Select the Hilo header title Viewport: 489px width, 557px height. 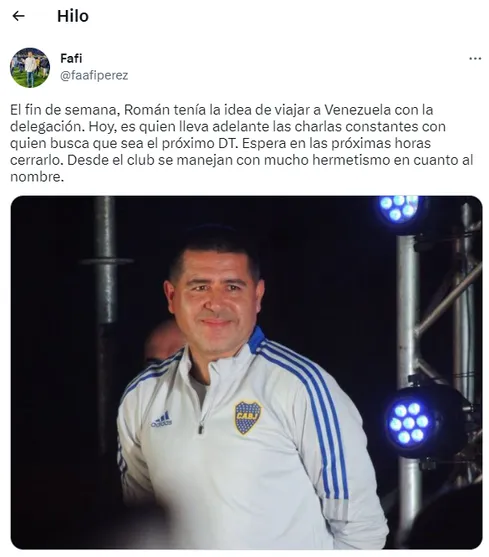(x=73, y=16)
